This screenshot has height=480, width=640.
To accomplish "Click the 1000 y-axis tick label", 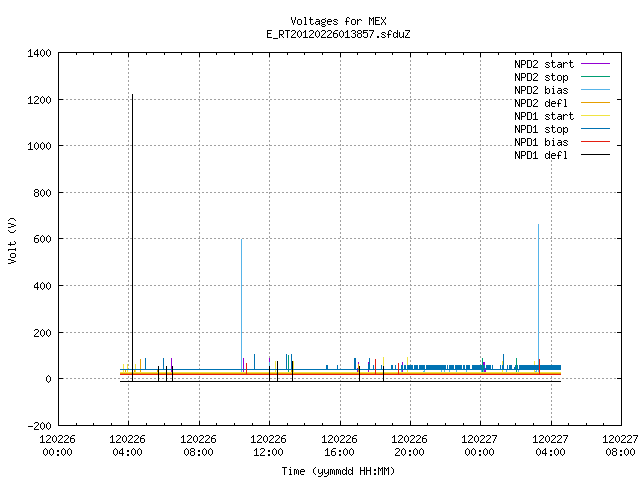I will pyautogui.click(x=39, y=146).
